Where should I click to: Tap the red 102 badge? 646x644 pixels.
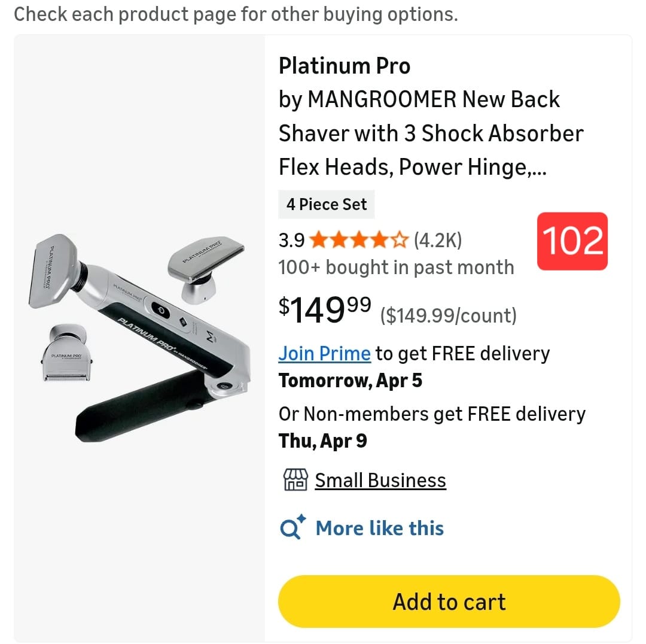pyautogui.click(x=574, y=241)
